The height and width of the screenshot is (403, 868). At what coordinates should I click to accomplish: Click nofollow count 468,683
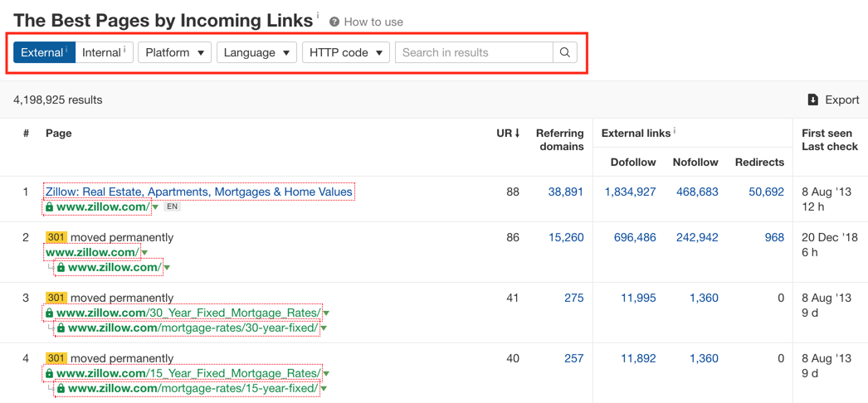click(x=698, y=192)
